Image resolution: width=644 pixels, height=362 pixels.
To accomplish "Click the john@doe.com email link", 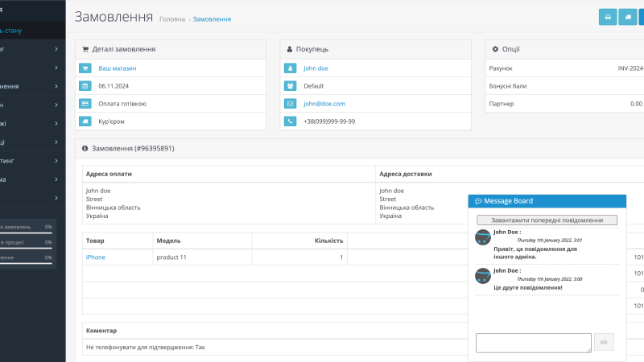I will [324, 104].
